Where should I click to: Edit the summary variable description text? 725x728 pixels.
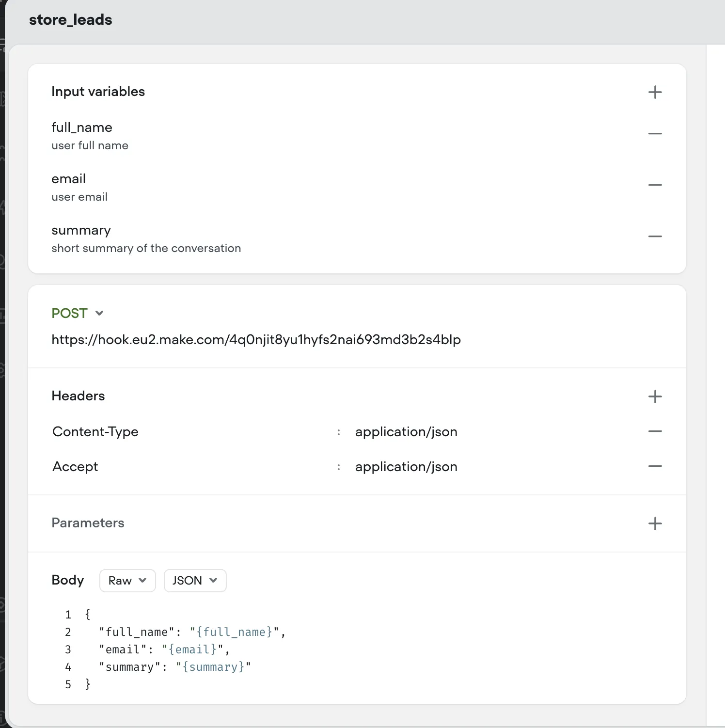tap(146, 248)
